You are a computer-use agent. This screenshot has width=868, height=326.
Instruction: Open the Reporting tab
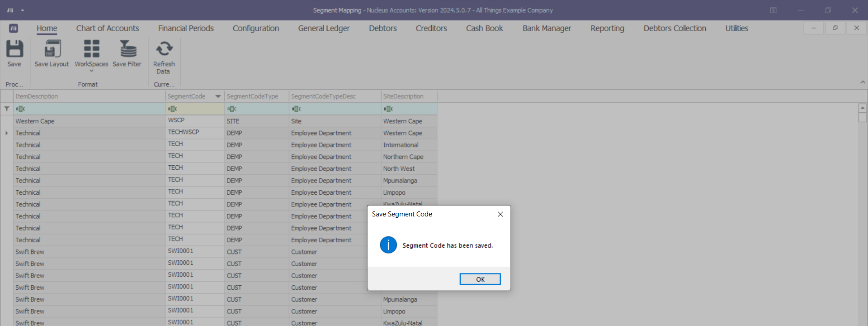click(x=607, y=28)
